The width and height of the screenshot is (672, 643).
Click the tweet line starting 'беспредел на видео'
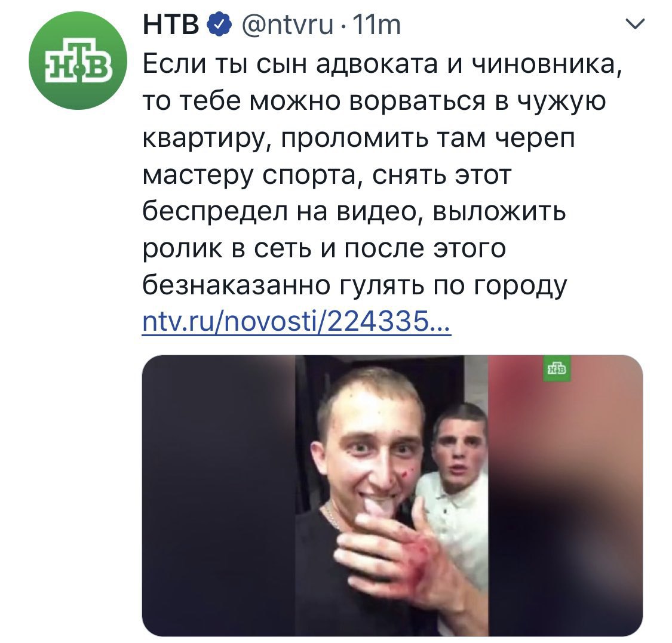354,212
